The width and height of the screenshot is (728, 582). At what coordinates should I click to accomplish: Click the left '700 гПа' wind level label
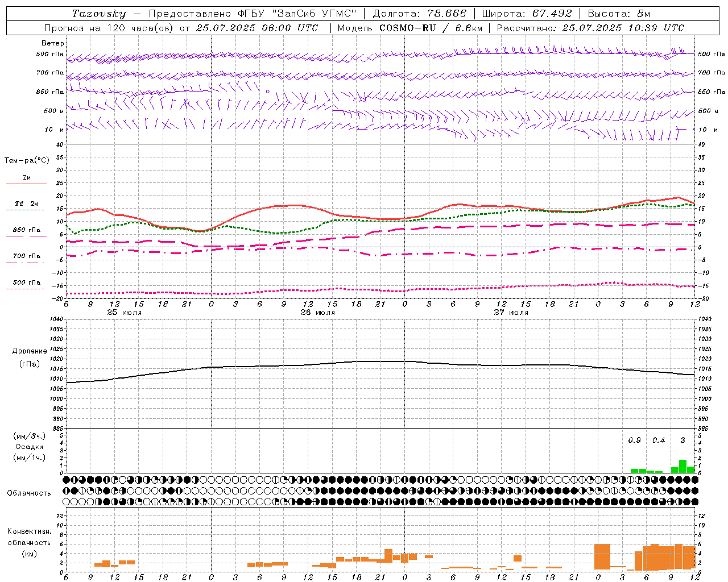[x=50, y=73]
